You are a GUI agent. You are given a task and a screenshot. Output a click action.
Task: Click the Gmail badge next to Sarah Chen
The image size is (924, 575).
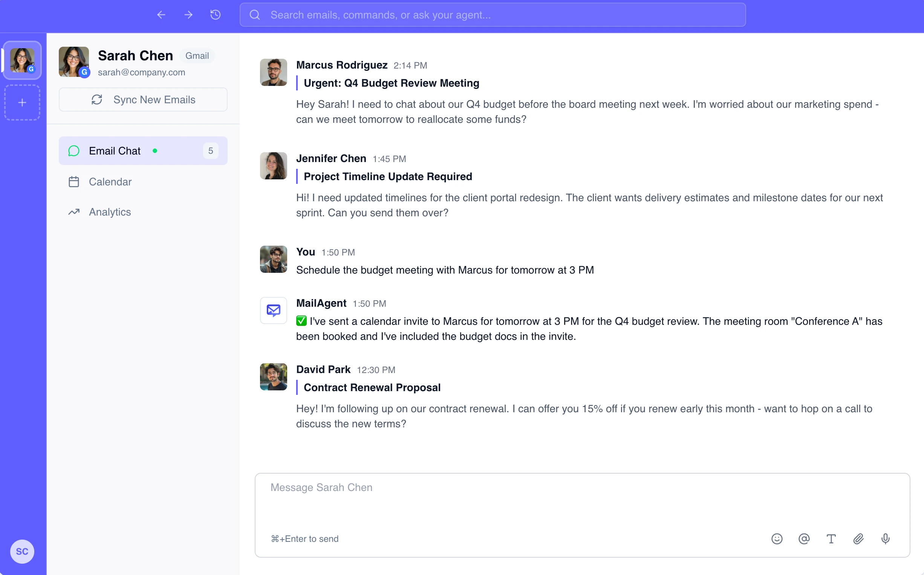(x=197, y=55)
